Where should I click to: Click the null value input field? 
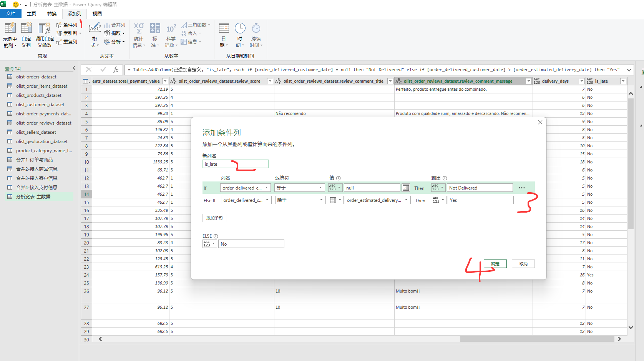click(372, 188)
